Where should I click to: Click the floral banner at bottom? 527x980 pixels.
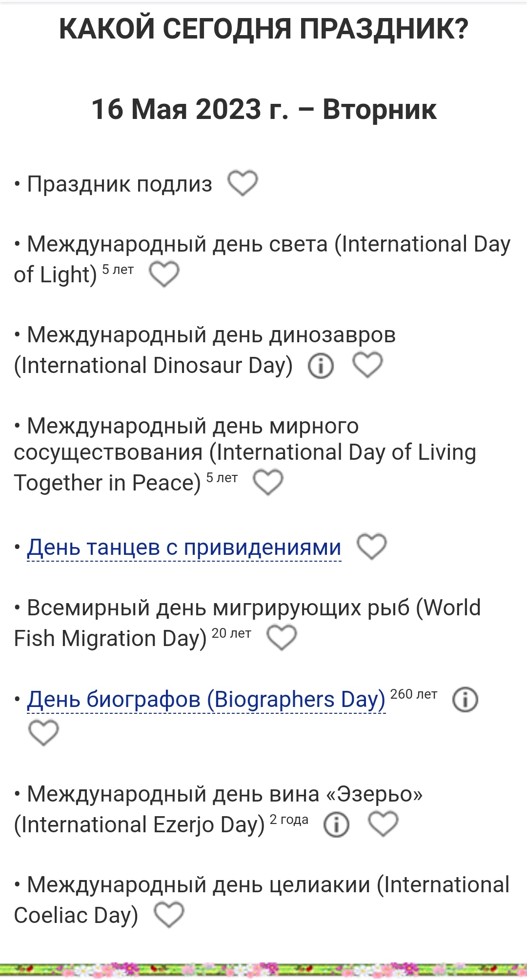[263, 969]
